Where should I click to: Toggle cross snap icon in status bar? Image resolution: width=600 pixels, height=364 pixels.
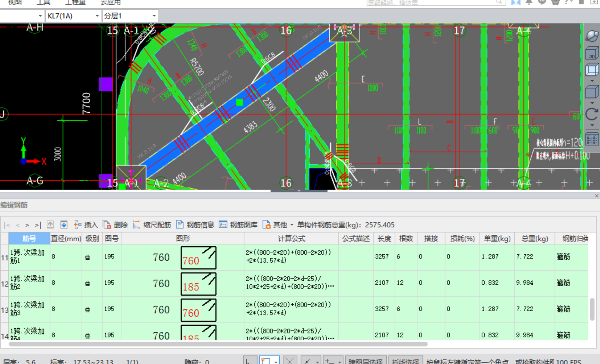point(290,361)
